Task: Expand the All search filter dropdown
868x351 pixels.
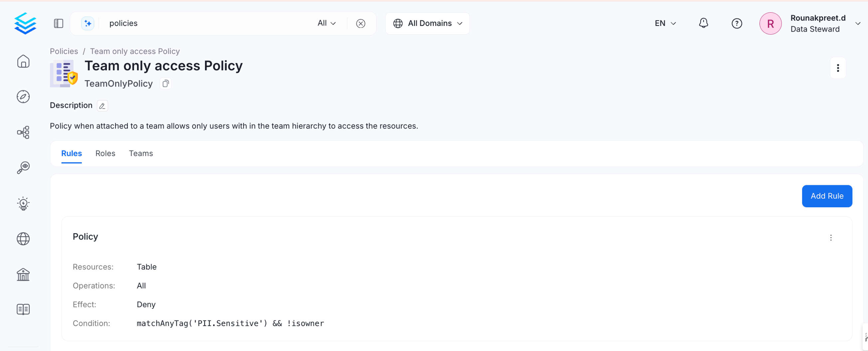Action: [326, 23]
